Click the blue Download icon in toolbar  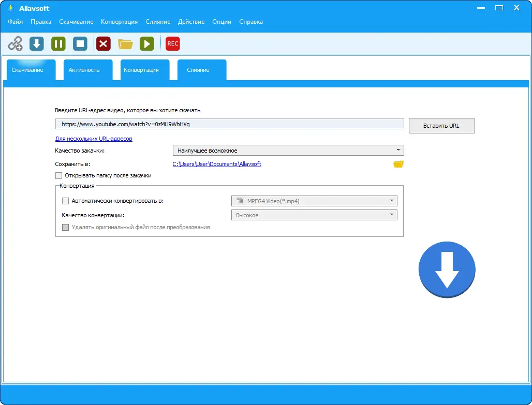36,43
